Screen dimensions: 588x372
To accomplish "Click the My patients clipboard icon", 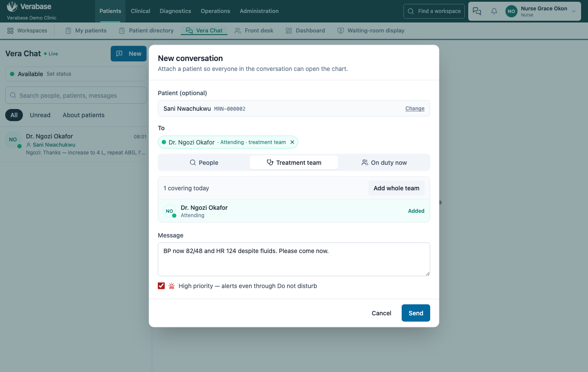I will (x=68, y=31).
